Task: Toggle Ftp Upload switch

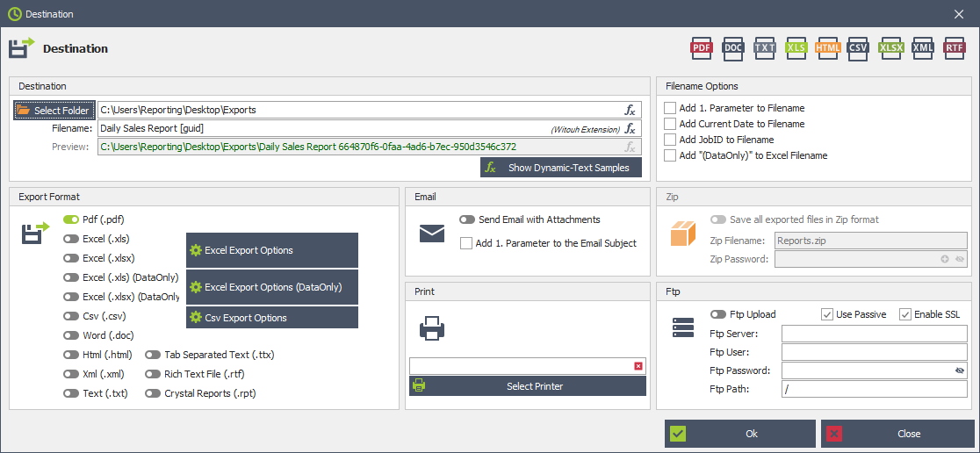Action: (x=718, y=314)
